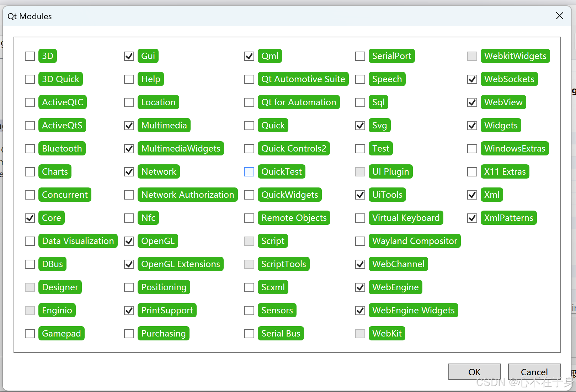The image size is (576, 392).
Task: Tick Remote Objects checkbox
Action: pyautogui.click(x=249, y=218)
